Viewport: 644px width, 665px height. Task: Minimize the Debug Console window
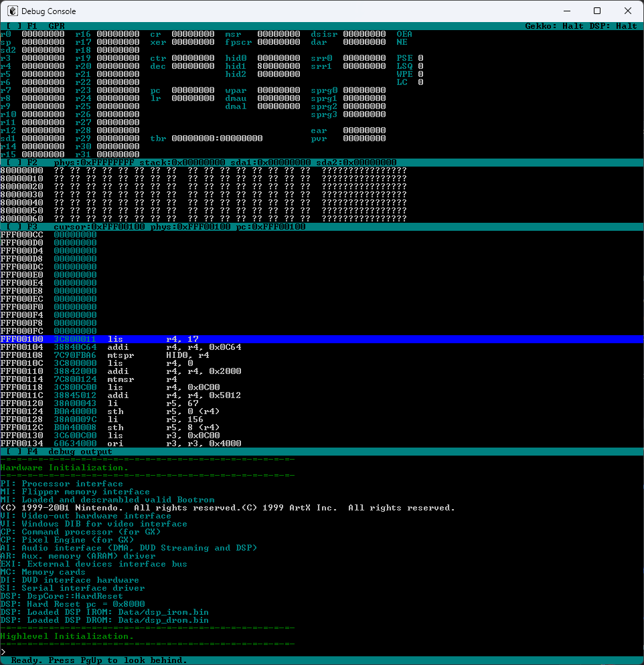coord(567,11)
